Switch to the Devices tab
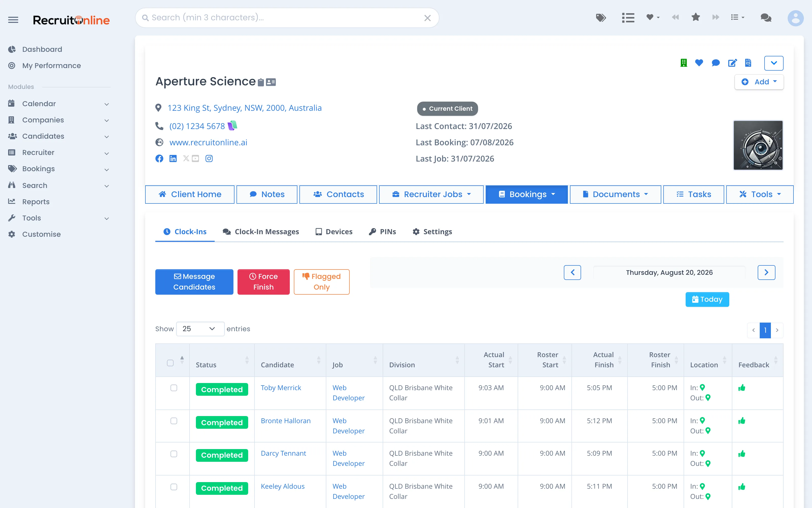Image resolution: width=812 pixels, height=508 pixels. [x=334, y=231]
